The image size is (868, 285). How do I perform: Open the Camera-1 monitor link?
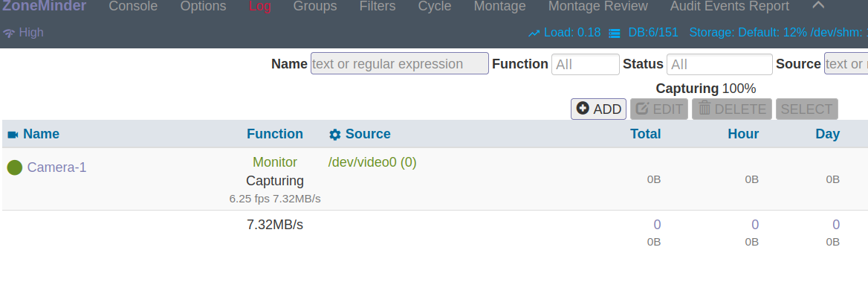56,167
